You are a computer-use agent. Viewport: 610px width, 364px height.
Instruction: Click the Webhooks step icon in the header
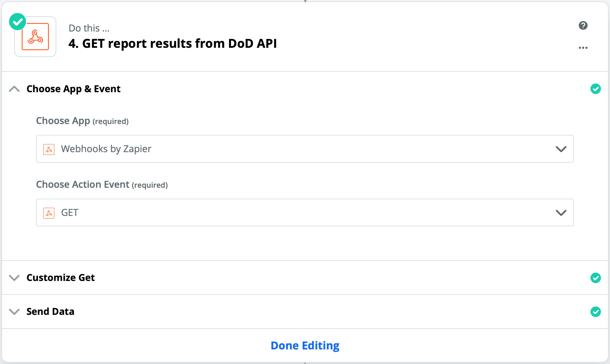click(x=35, y=36)
